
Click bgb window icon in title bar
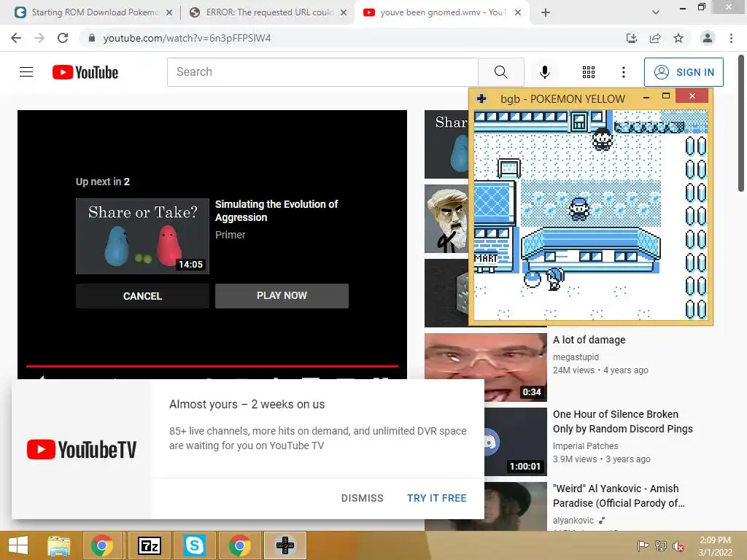click(481, 98)
